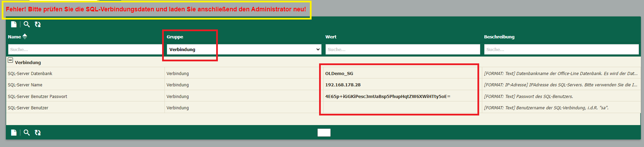This screenshot has height=147, width=644.
Task: Click the new entry icon in top toolbar
Action: coord(14,24)
